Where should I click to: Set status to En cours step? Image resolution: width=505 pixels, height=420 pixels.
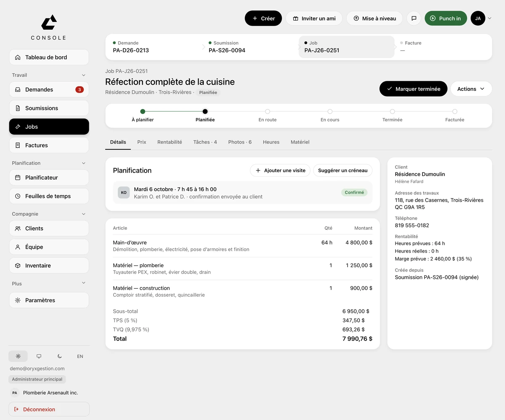[330, 115]
